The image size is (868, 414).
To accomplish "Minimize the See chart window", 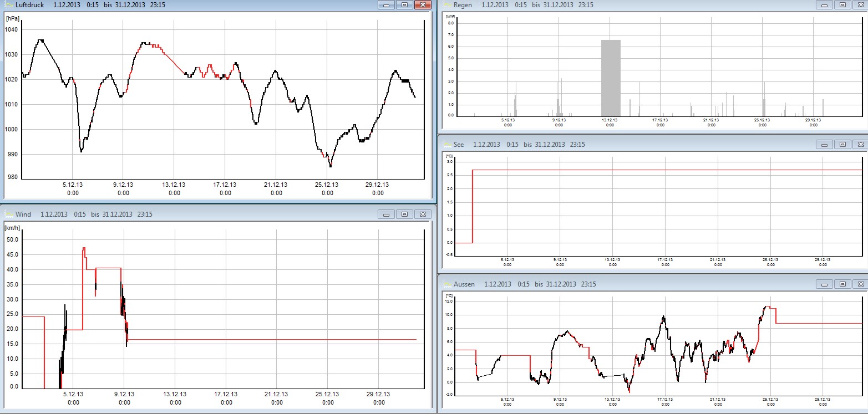I will (824, 145).
